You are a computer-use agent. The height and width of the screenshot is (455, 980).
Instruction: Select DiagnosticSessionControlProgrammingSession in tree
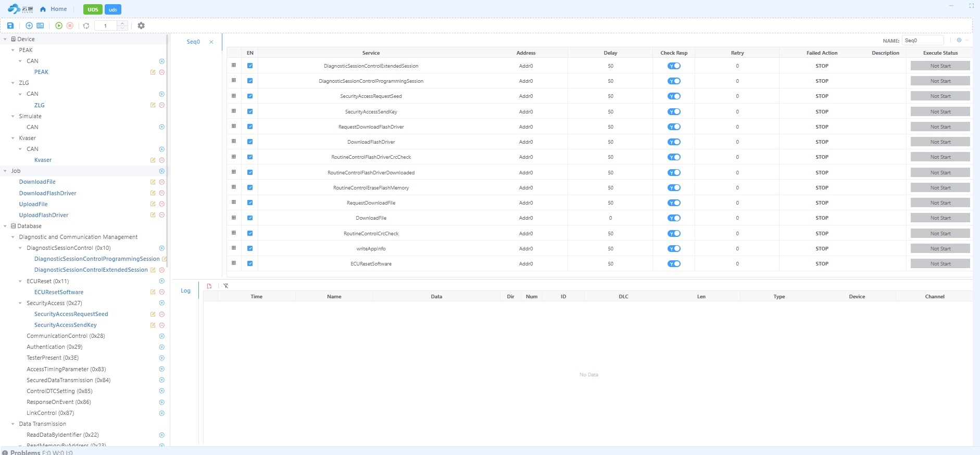click(x=97, y=259)
